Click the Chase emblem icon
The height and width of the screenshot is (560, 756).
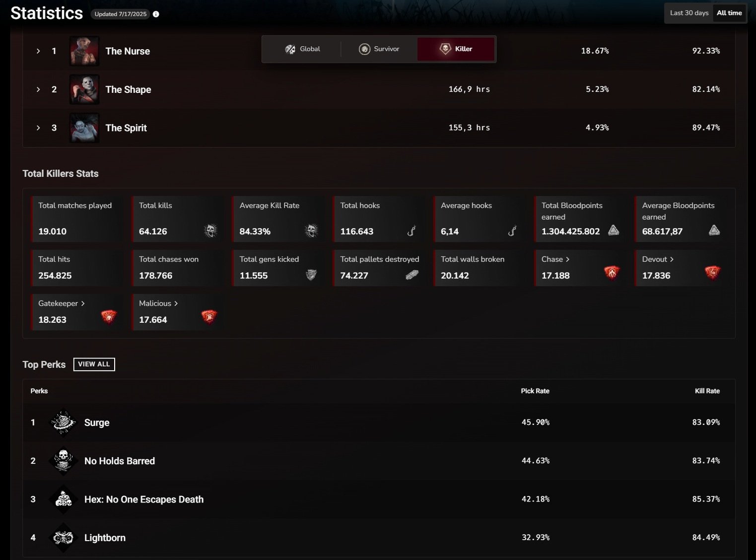(x=612, y=273)
